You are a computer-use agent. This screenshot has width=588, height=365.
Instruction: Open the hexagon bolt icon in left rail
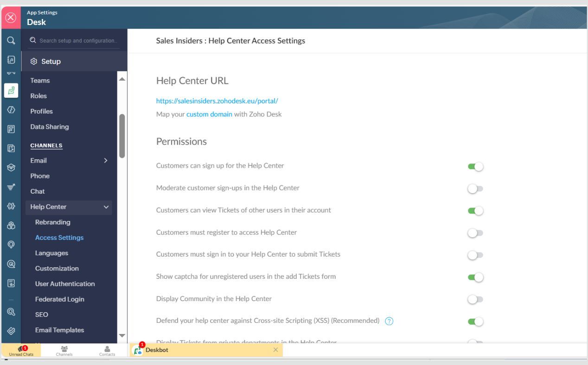coord(10,110)
